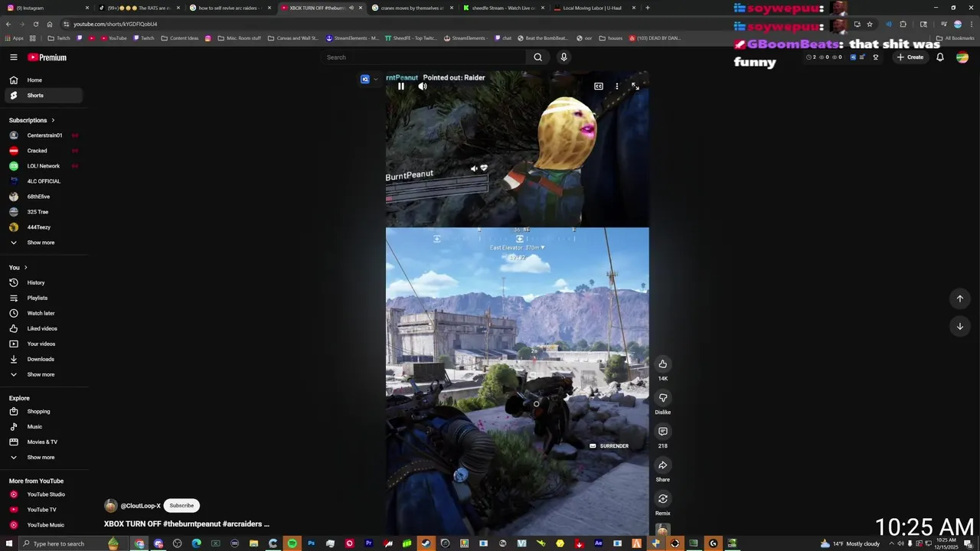Share this short

(x=663, y=465)
